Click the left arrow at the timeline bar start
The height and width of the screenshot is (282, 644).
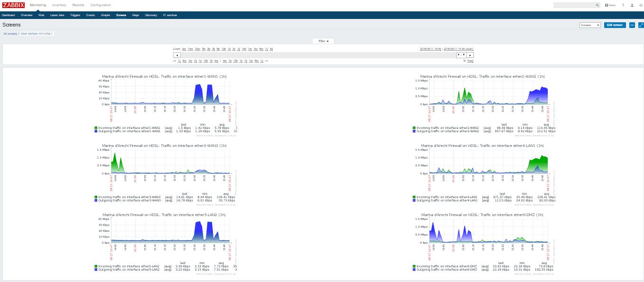pyautogui.click(x=176, y=55)
